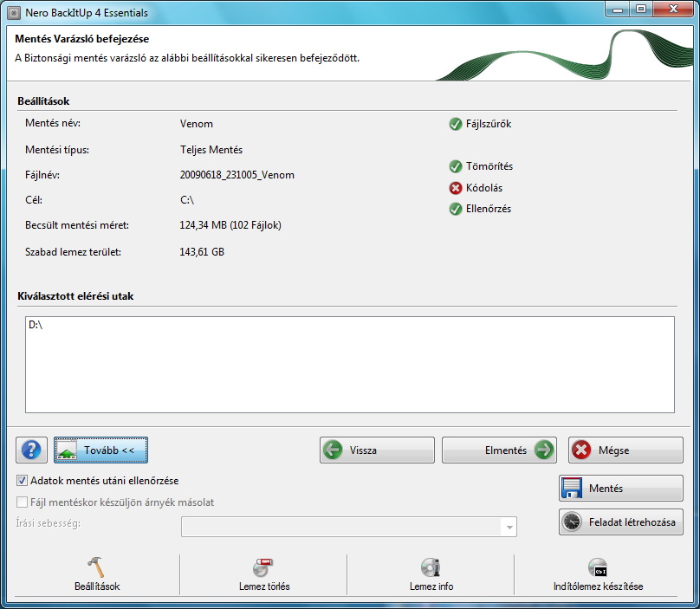Click the Tömörítés green check icon

456,166
